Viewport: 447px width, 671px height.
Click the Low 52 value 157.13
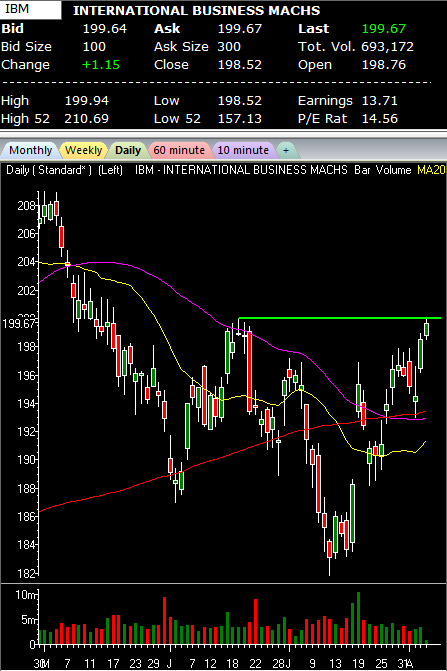[x=240, y=119]
